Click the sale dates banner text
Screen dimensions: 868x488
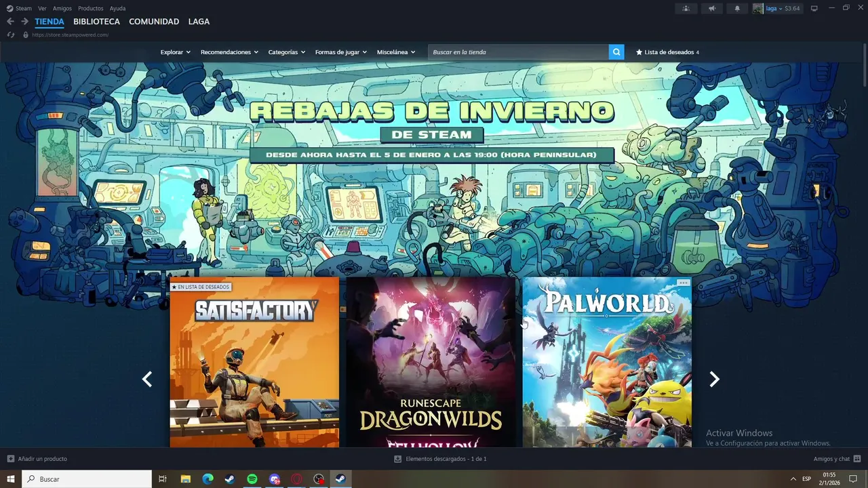(431, 155)
